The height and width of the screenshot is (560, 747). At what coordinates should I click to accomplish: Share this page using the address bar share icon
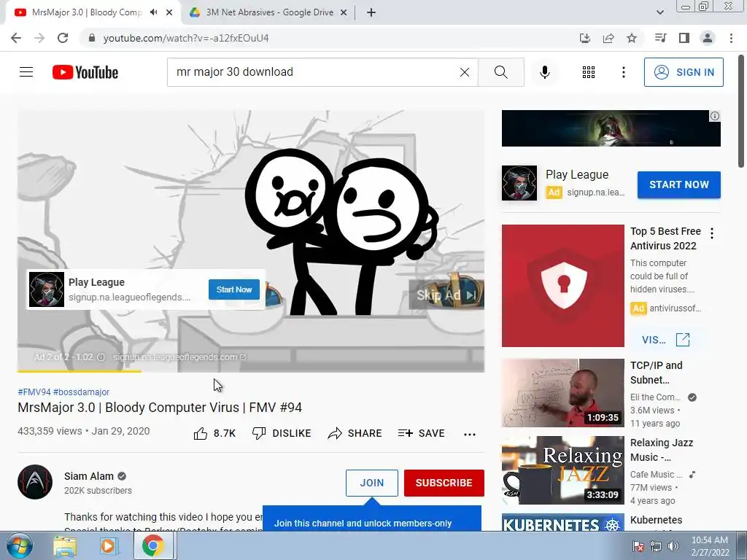(608, 38)
